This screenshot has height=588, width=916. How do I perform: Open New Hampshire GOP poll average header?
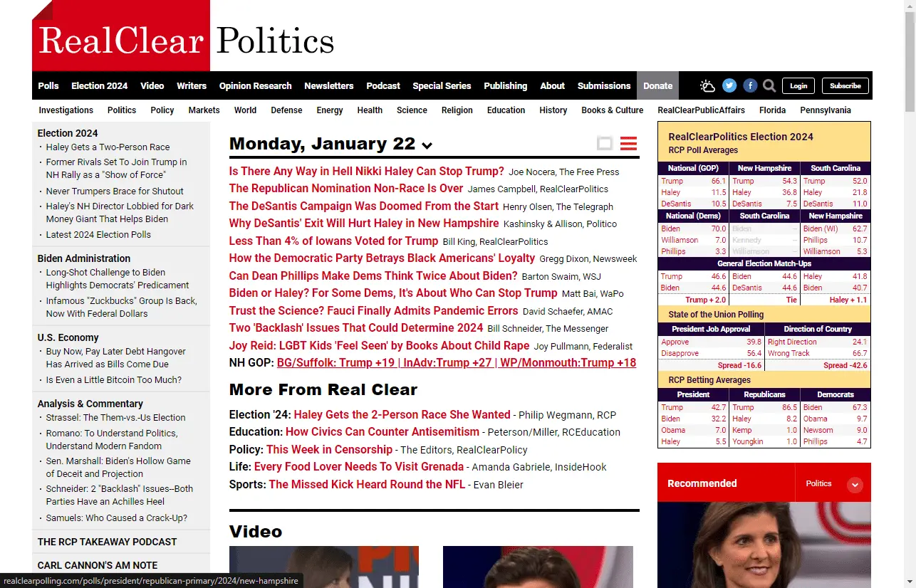764,169
